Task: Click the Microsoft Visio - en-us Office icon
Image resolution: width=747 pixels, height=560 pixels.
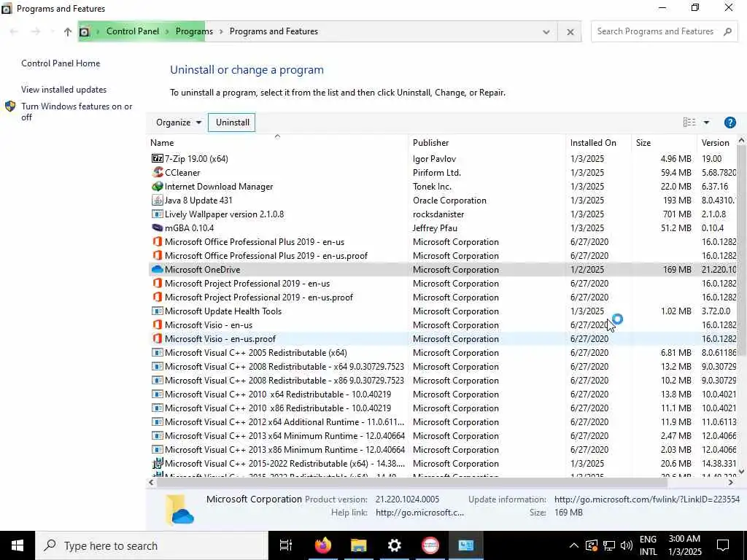Action: tap(158, 324)
